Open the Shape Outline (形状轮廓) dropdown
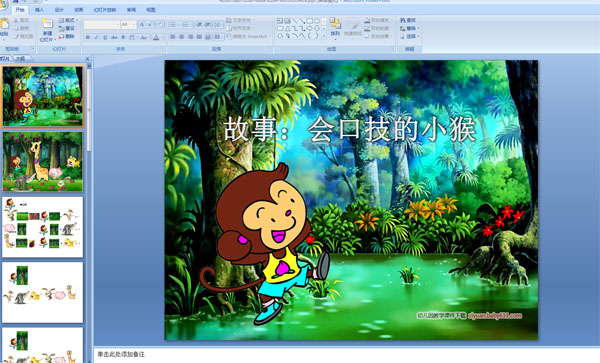The image size is (600, 363). (377, 28)
